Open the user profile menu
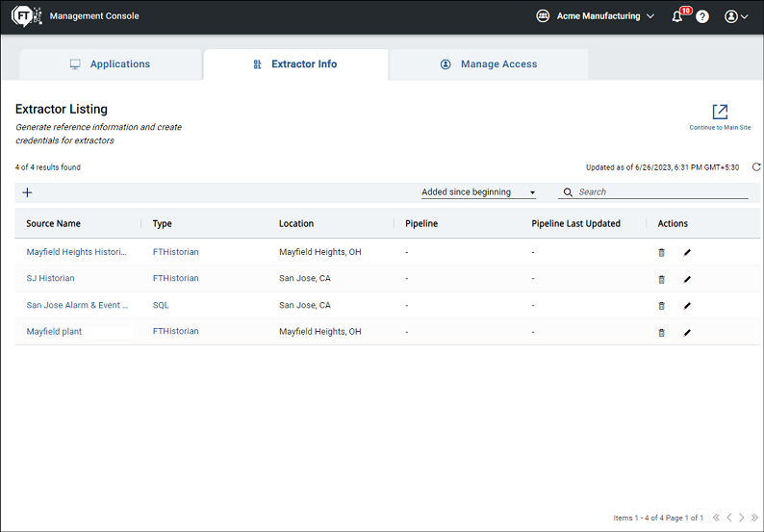Viewport: 764px width, 532px height. pos(736,16)
